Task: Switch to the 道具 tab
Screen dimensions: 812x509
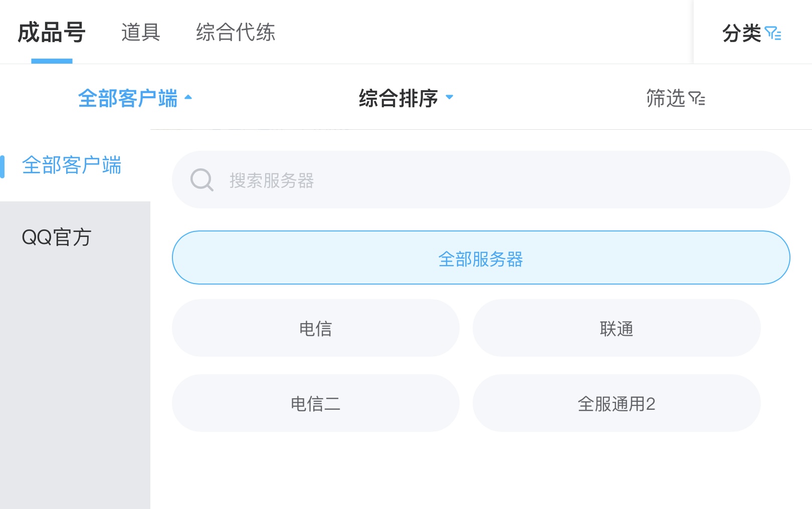Action: coord(141,33)
